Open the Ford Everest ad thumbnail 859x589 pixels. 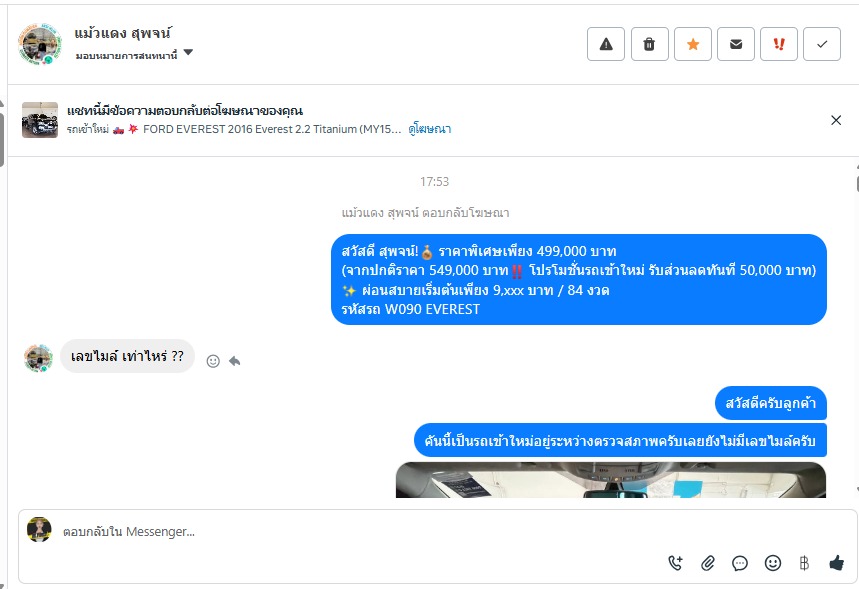click(x=40, y=120)
